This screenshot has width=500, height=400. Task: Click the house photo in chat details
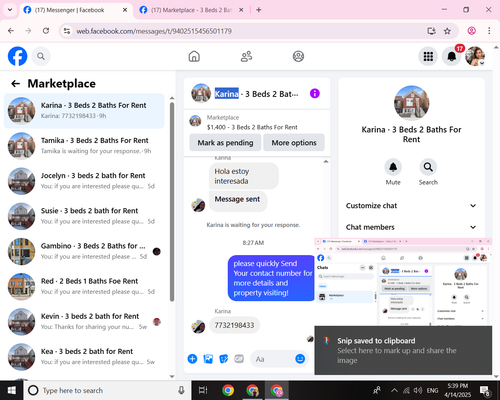coord(411,103)
